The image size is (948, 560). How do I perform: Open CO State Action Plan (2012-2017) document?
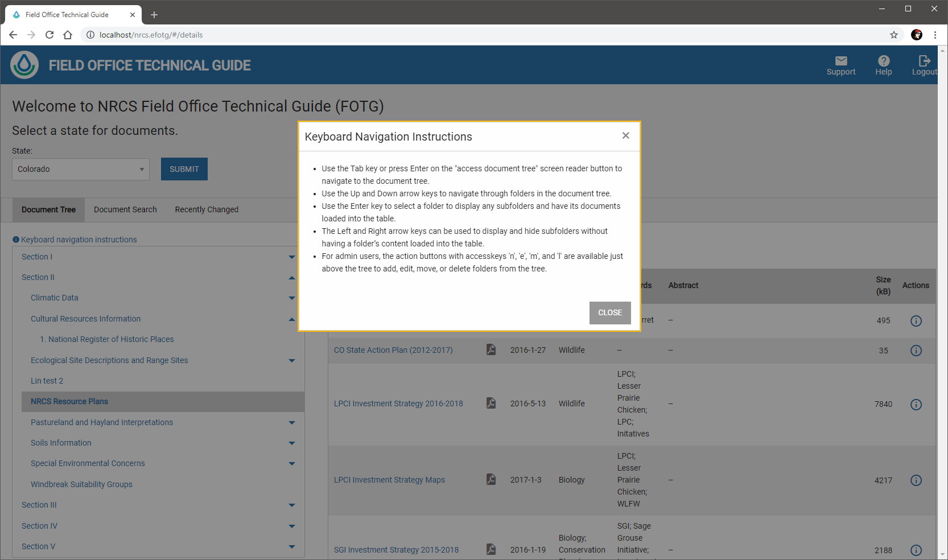[393, 350]
